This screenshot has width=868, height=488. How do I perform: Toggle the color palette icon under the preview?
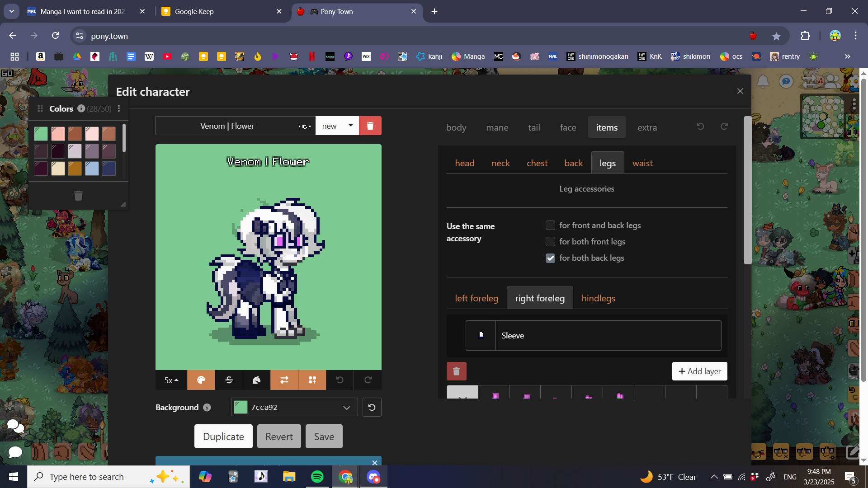tap(201, 380)
